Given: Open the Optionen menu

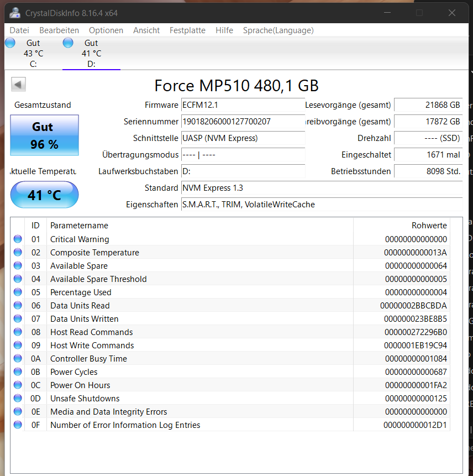Looking at the screenshot, I should pyautogui.click(x=106, y=30).
